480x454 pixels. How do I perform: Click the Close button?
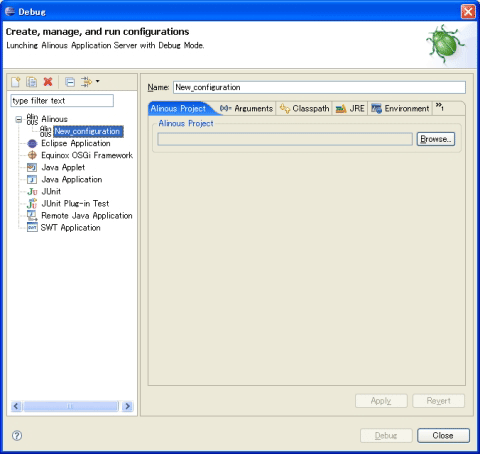[443, 435]
